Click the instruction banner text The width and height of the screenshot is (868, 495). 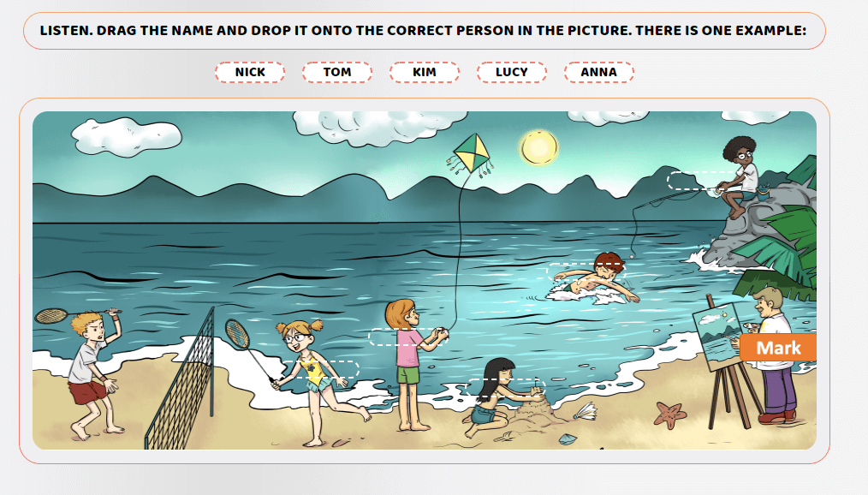[423, 31]
